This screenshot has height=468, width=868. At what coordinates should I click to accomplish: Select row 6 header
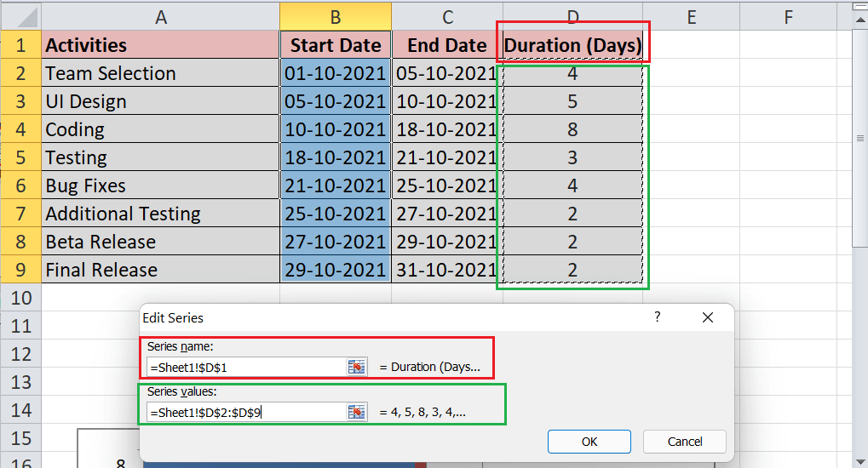tap(21, 185)
